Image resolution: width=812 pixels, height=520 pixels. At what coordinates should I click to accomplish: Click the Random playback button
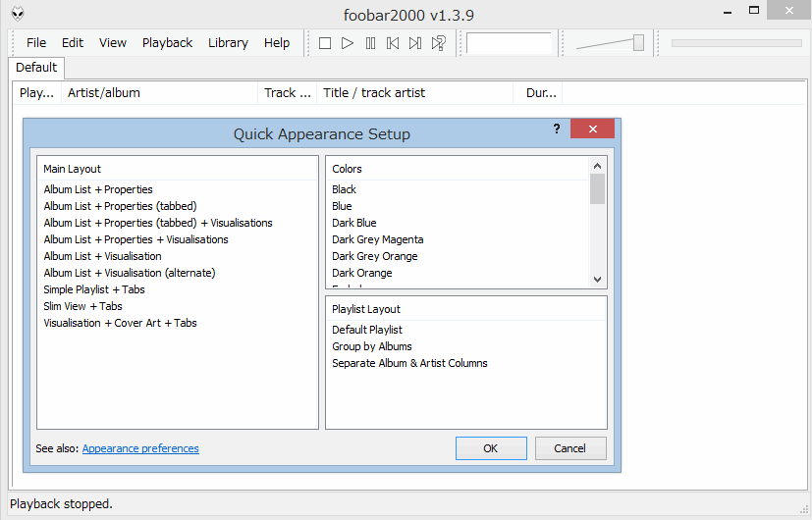click(439, 43)
